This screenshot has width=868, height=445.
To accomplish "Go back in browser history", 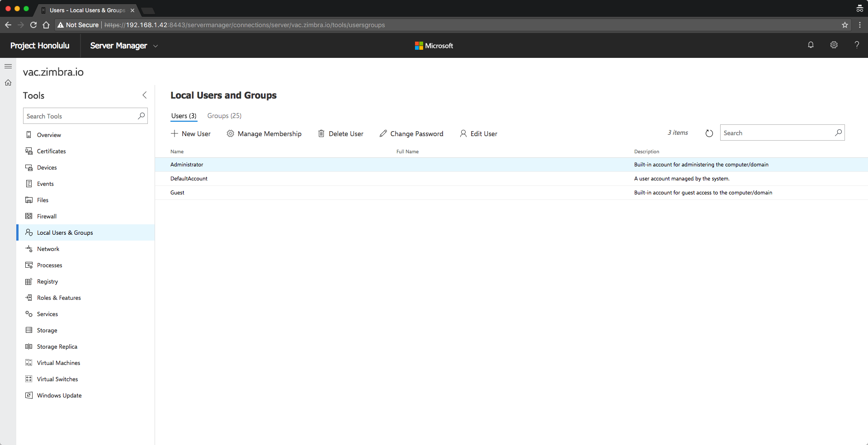I will [8, 25].
